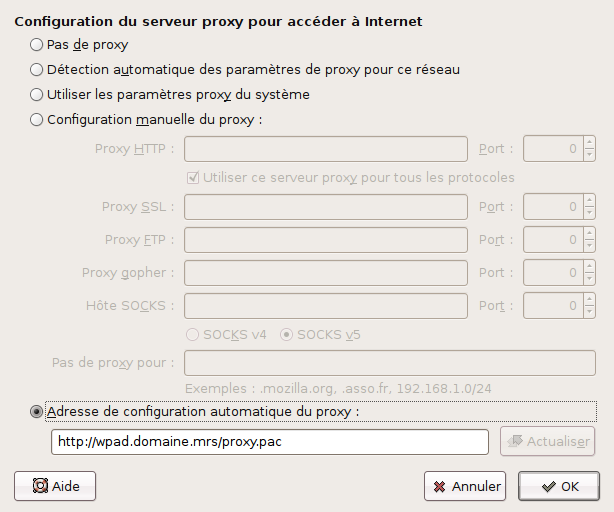Screen dimensions: 614x512
Task: Increase the Hôte SOCKS port value
Action: click(x=589, y=299)
